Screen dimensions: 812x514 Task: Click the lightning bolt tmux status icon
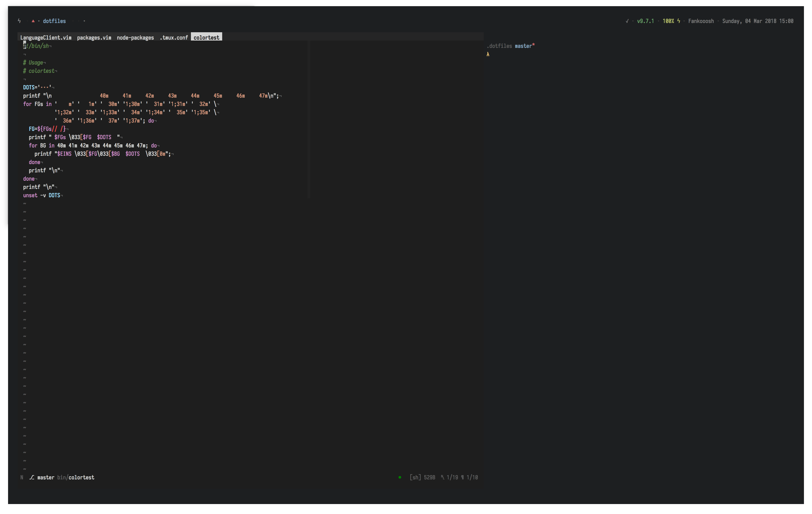tap(19, 21)
